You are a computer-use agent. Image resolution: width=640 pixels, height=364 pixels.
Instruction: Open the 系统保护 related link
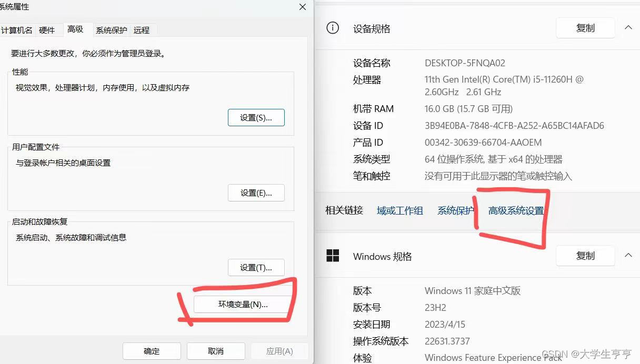point(455,210)
